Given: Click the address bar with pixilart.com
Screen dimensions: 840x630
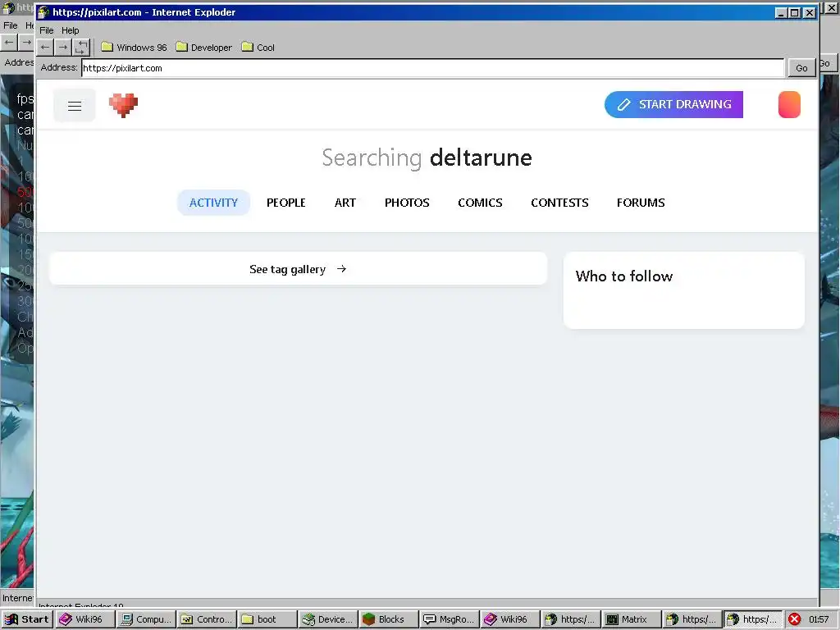Looking at the screenshot, I should click(433, 68).
